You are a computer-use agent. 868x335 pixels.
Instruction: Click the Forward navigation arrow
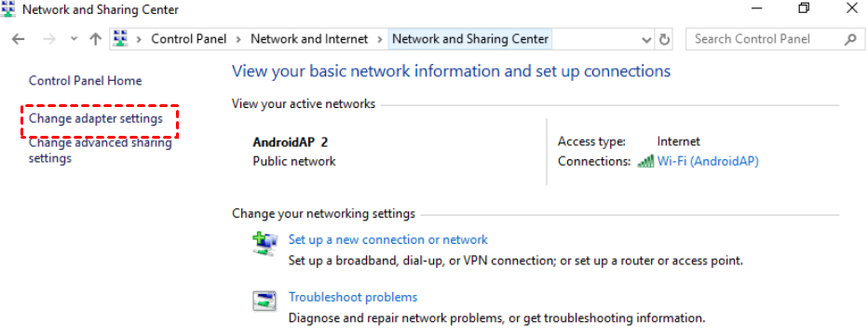tap(49, 39)
